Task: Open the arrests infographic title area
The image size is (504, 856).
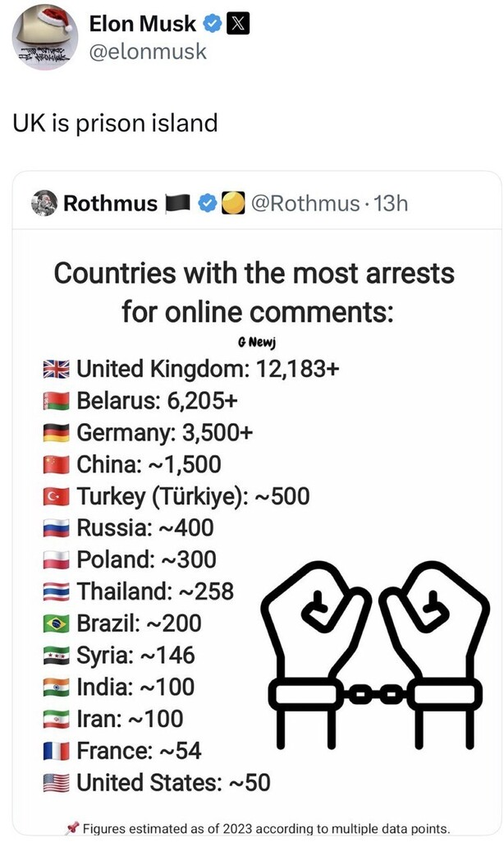Action: click(x=254, y=292)
